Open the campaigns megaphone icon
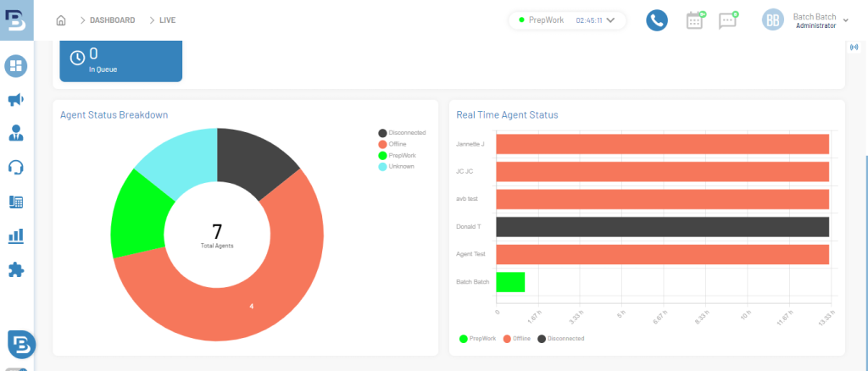Image resolution: width=868 pixels, height=371 pixels. click(x=16, y=100)
